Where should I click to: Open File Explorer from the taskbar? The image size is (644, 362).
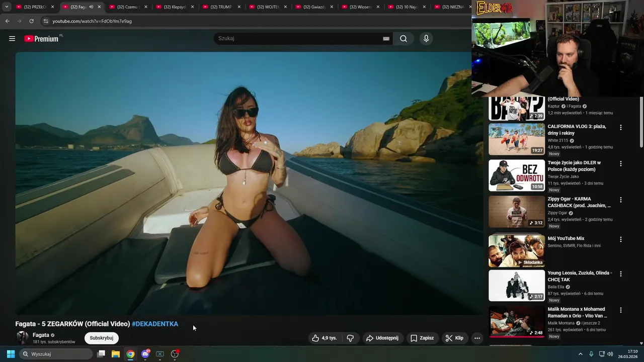click(116, 354)
